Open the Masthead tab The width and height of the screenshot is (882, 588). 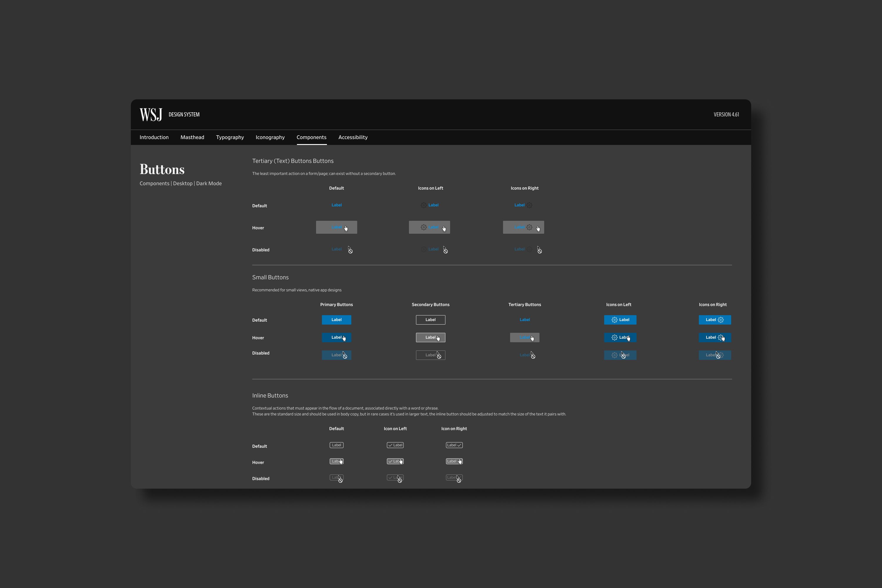[x=192, y=137]
